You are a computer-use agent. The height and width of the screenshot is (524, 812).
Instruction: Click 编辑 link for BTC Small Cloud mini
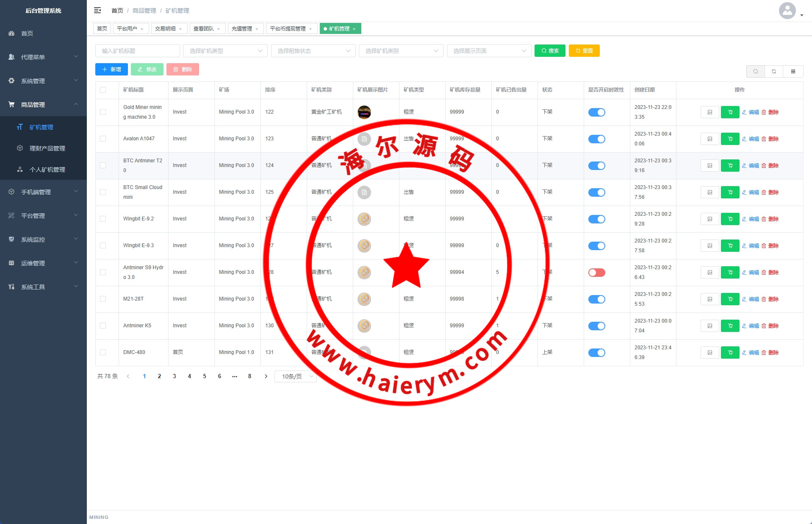(750, 192)
